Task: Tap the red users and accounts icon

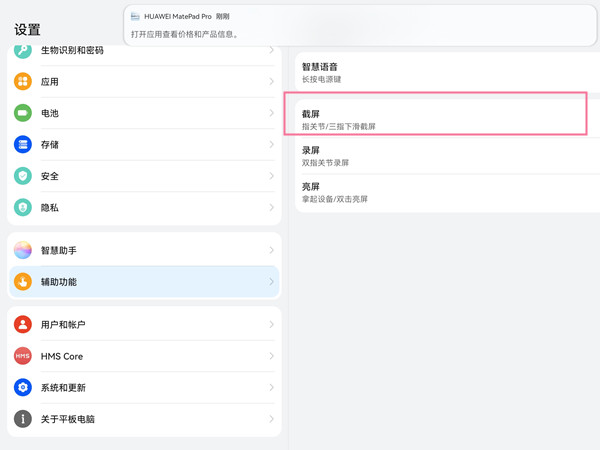Action: [23, 325]
